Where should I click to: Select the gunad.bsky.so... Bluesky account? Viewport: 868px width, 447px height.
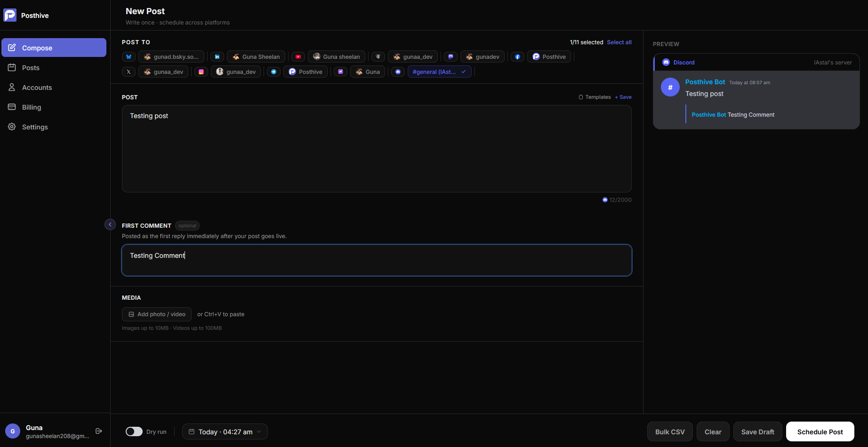pyautogui.click(x=171, y=57)
